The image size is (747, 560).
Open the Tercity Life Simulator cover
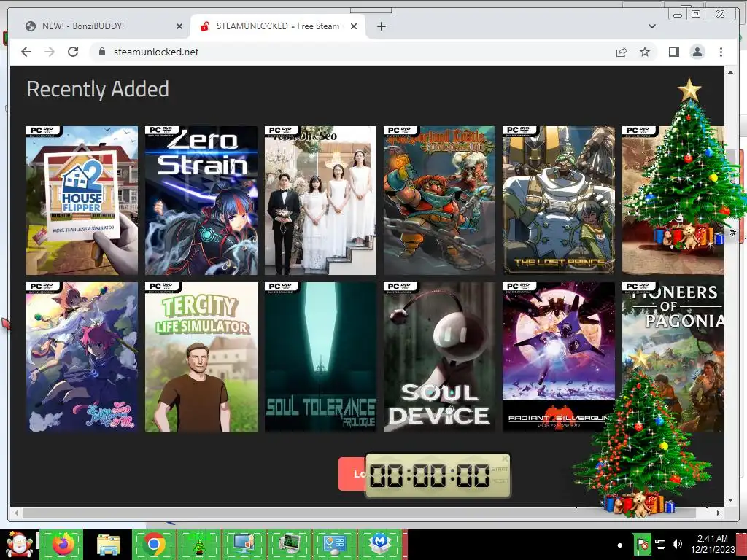click(x=201, y=357)
